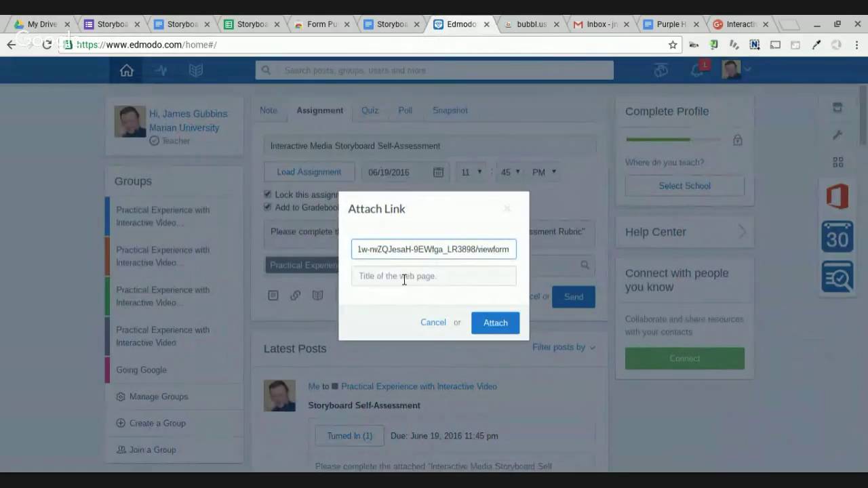This screenshot has width=868, height=488.
Task: Switch to the Poll tab
Action: click(x=406, y=110)
